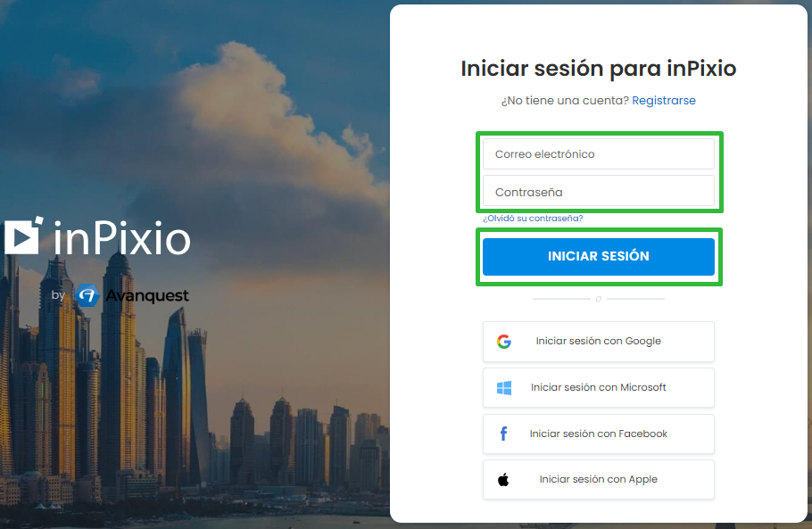Submit with the blue INICIAR SESIÓN button
The height and width of the screenshot is (529, 812).
tap(598, 257)
